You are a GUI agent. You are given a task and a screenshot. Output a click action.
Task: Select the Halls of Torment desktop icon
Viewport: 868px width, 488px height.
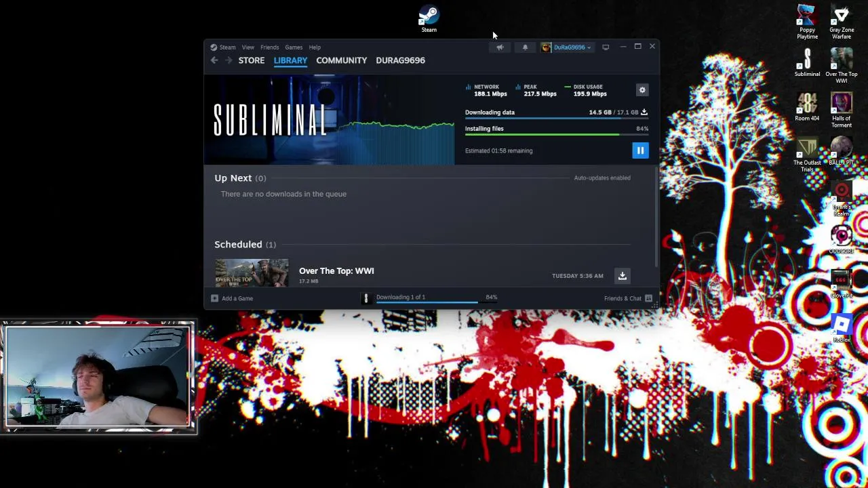point(842,110)
